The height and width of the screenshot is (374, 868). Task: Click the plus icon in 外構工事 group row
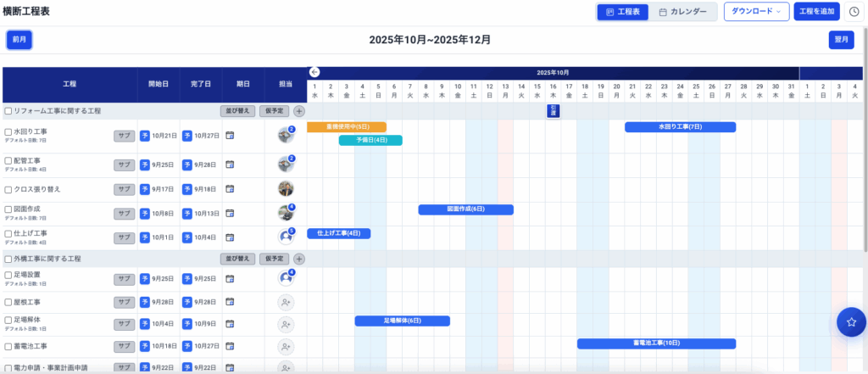pyautogui.click(x=299, y=259)
